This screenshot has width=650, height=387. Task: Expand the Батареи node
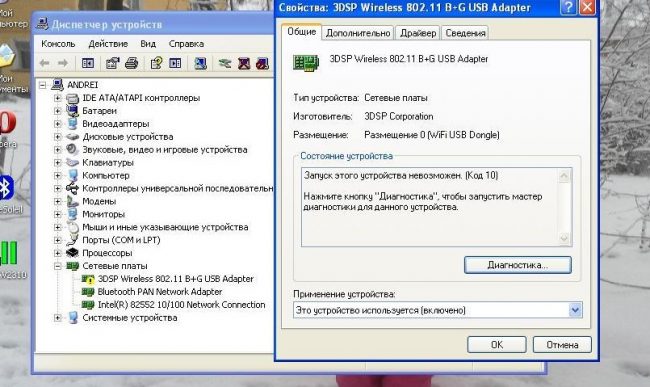58,111
